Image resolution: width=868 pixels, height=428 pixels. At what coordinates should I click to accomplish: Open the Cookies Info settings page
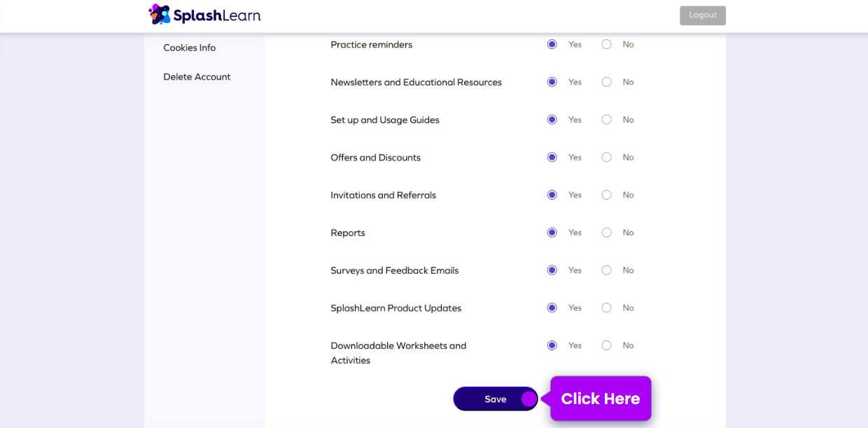(x=189, y=47)
